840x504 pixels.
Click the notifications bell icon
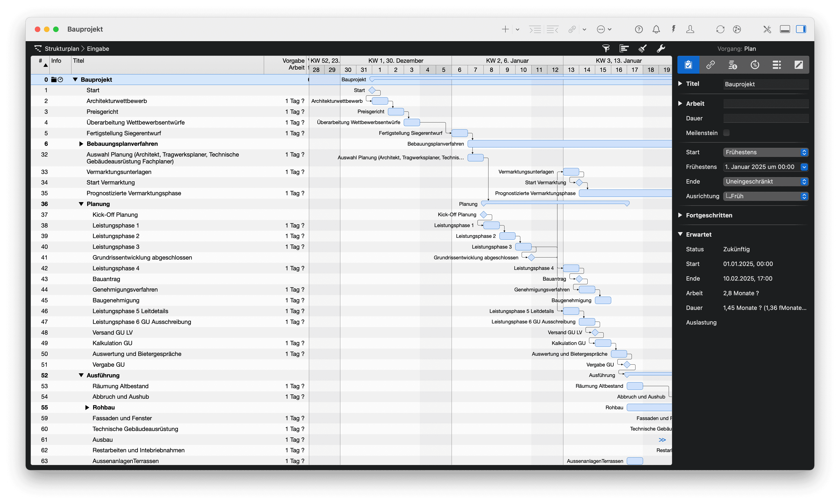pyautogui.click(x=656, y=30)
